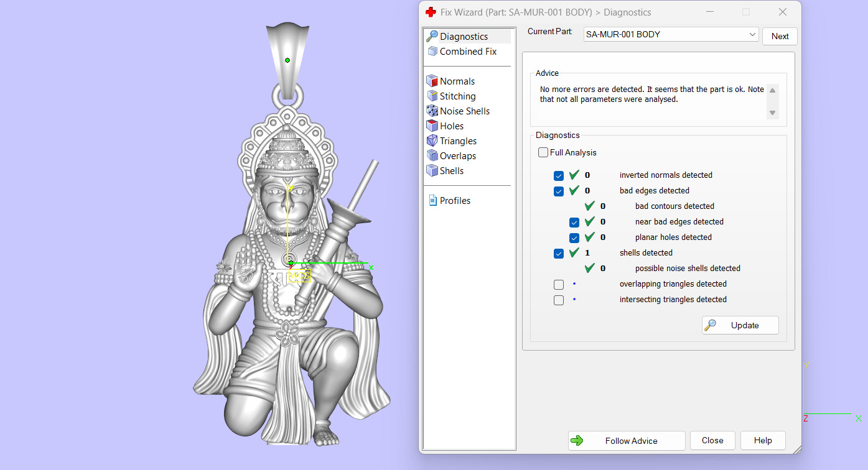Click the Overlaps icon
This screenshot has height=470, width=868.
432,155
